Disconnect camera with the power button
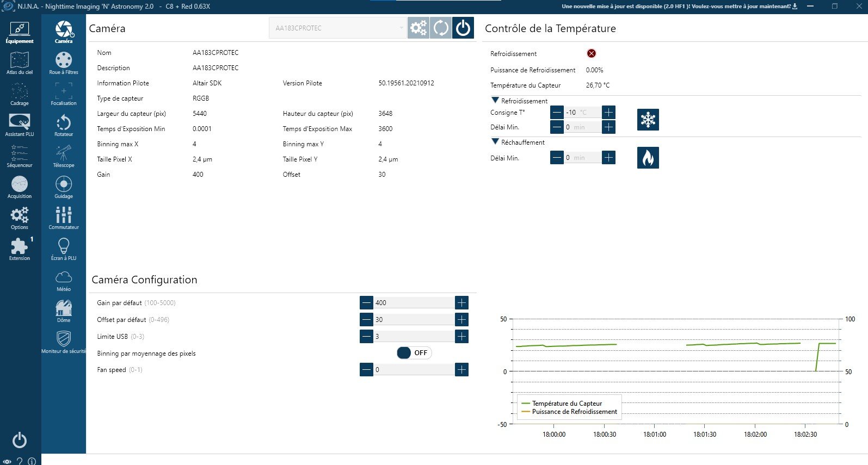The image size is (868, 465). (463, 28)
